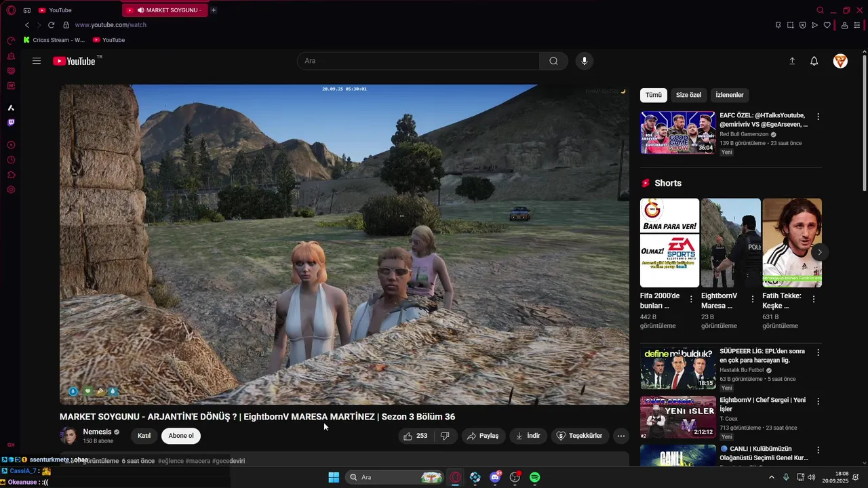Click the send (flow) arrow icon in toolbar
The width and height of the screenshot is (868, 488).
814,25
